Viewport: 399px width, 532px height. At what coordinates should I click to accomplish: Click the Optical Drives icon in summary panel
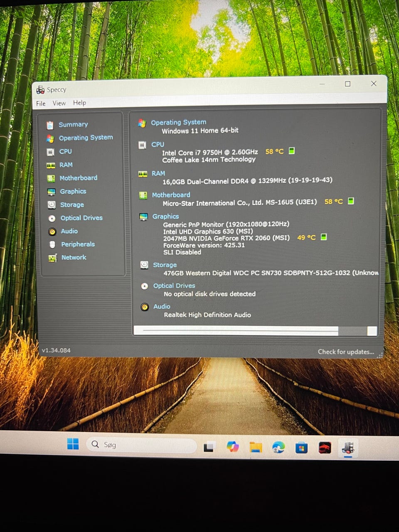pos(145,286)
